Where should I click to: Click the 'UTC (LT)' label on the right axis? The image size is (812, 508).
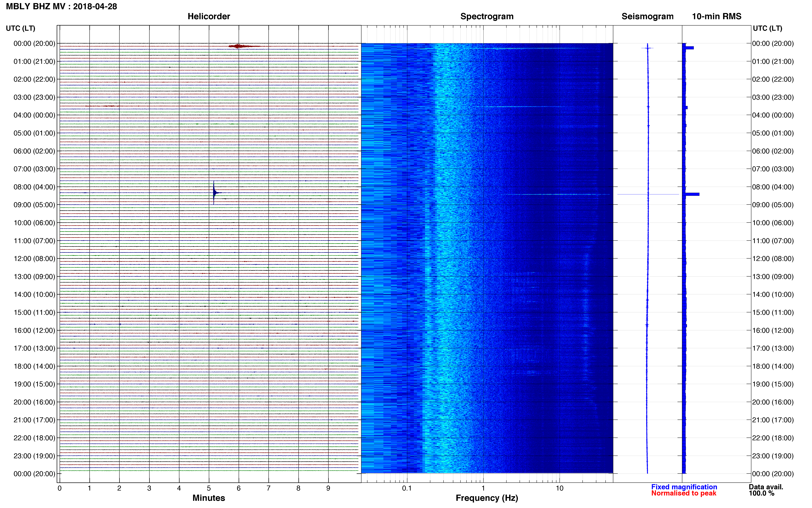767,28
